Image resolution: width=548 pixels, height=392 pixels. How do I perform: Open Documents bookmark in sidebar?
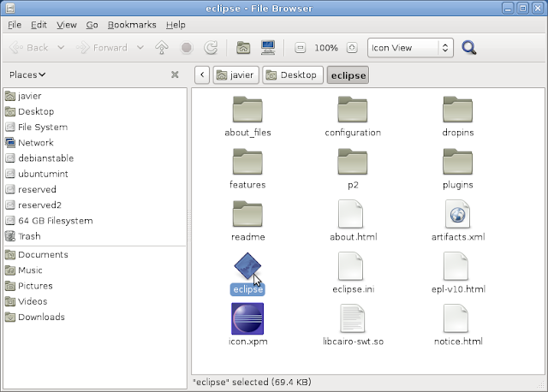coord(94,255)
